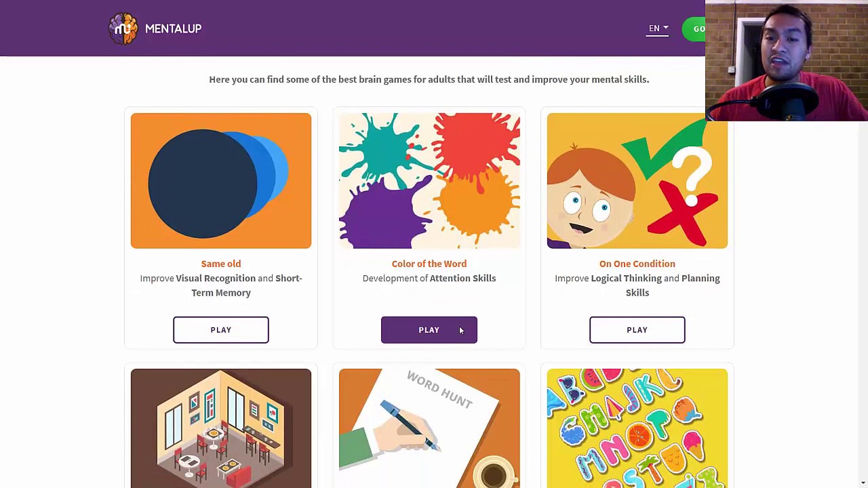Image resolution: width=868 pixels, height=488 pixels.
Task: Click the webcam overlay video of the presenter
Action: [787, 61]
